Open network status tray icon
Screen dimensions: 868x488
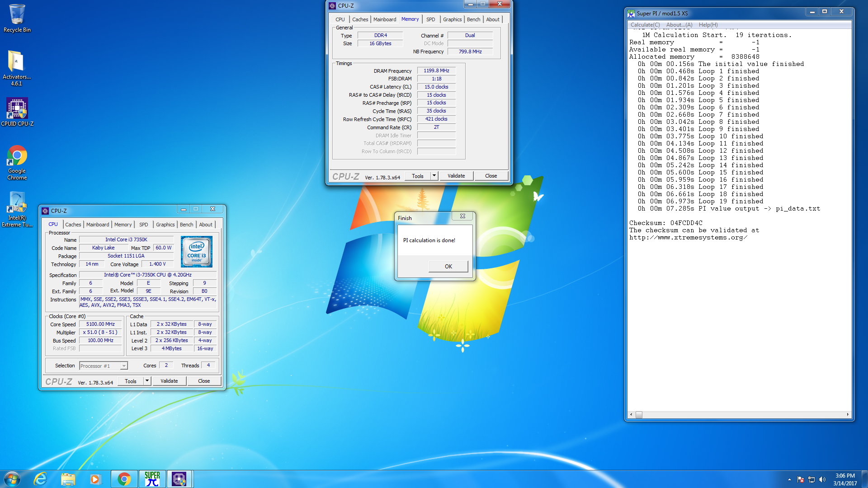tap(811, 479)
